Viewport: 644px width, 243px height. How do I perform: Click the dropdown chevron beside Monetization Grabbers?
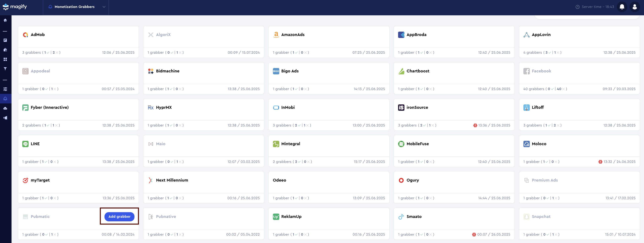[104, 7]
